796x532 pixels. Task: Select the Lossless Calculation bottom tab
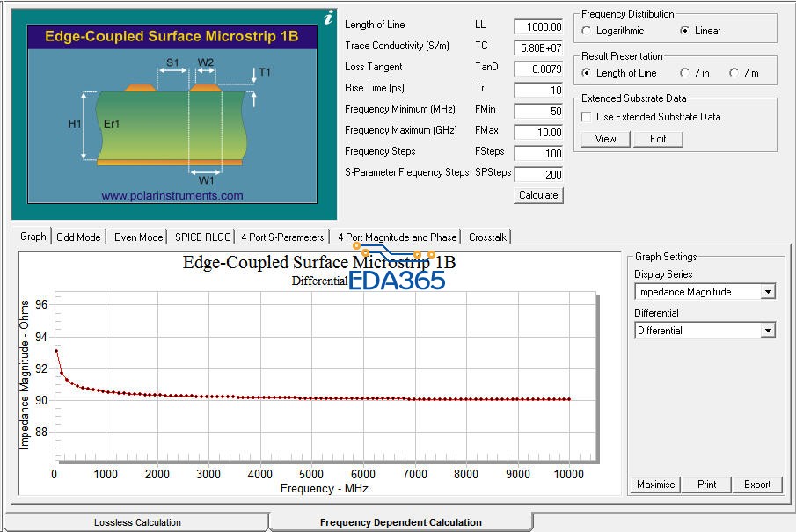coord(137,522)
